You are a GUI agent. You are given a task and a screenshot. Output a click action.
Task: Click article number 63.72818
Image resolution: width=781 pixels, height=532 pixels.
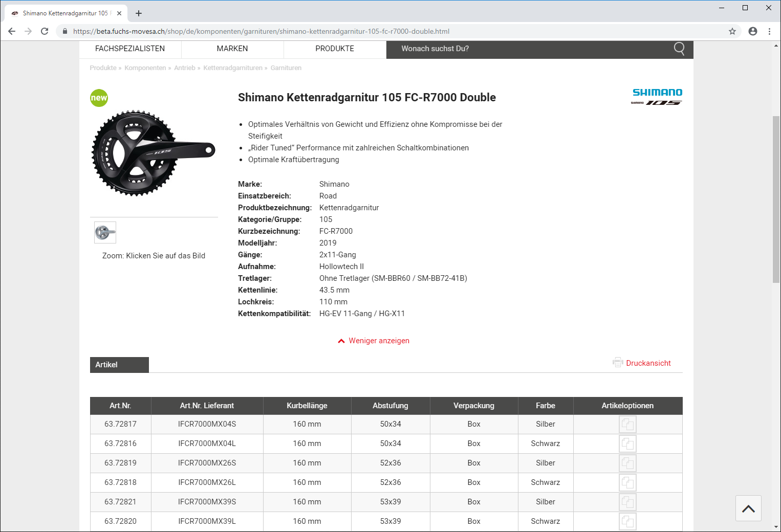[x=120, y=482]
